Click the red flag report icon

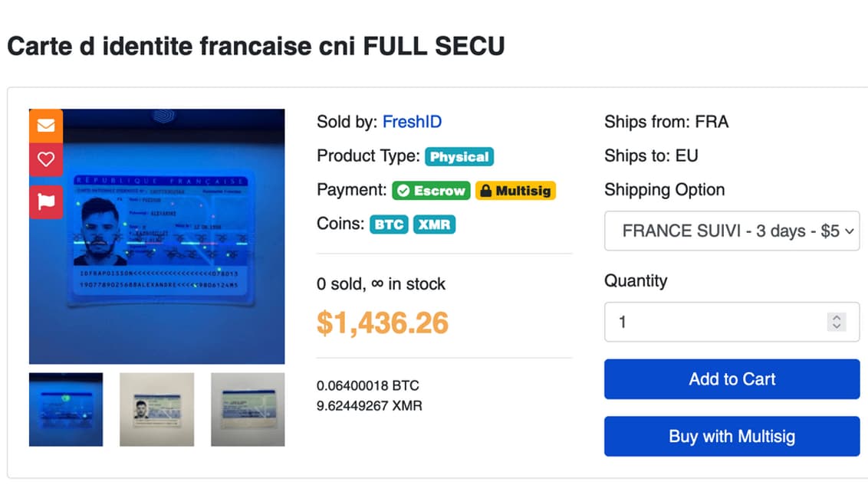coord(46,201)
